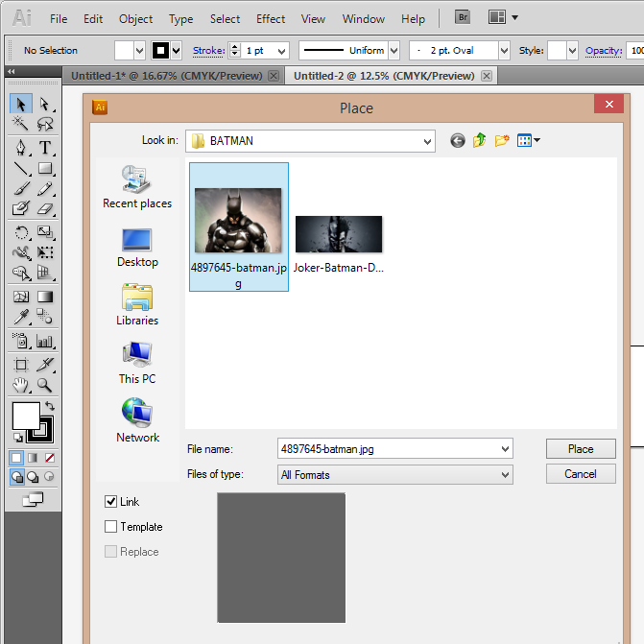Viewport: 644px width, 644px height.
Task: Open the Object menu
Action: click(135, 19)
